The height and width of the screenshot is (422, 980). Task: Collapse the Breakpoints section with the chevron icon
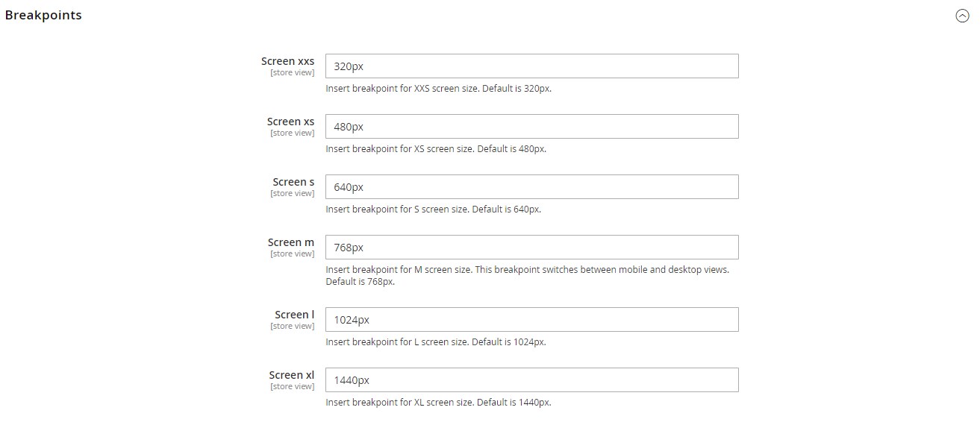(x=962, y=16)
